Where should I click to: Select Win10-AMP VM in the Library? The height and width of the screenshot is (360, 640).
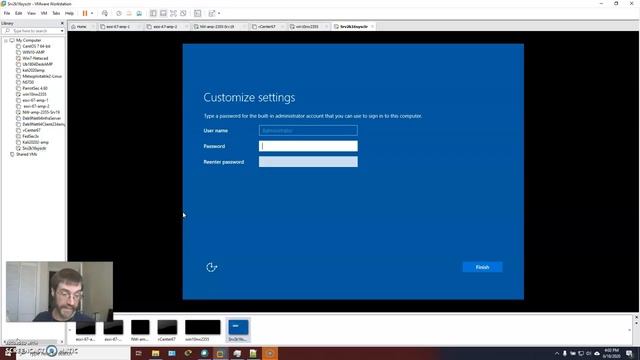[x=33, y=52]
